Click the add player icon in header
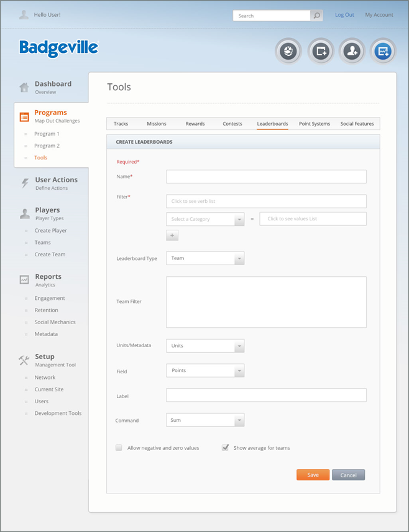Viewport: 409px width, 532px height. [x=352, y=52]
